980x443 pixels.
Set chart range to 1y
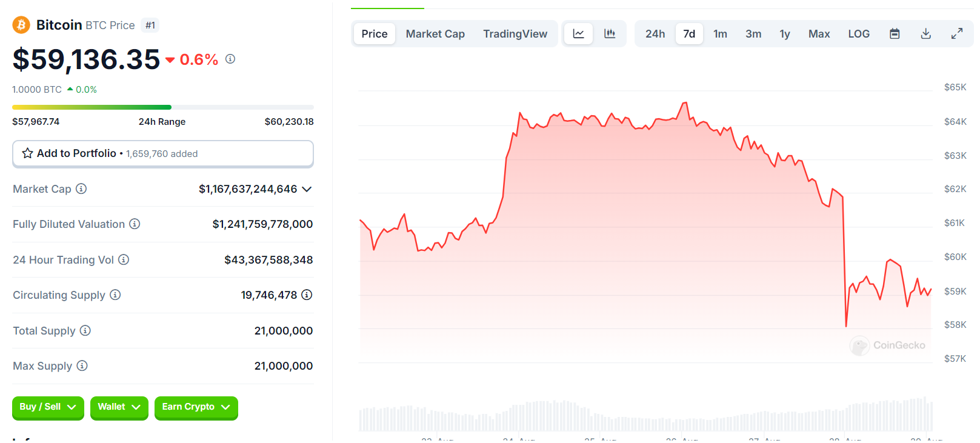point(785,34)
